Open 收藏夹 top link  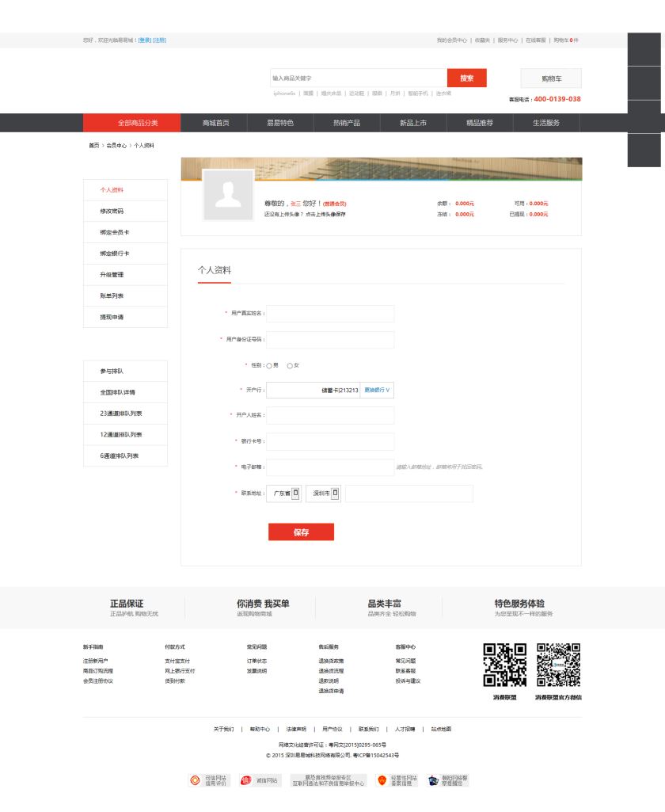(482, 40)
